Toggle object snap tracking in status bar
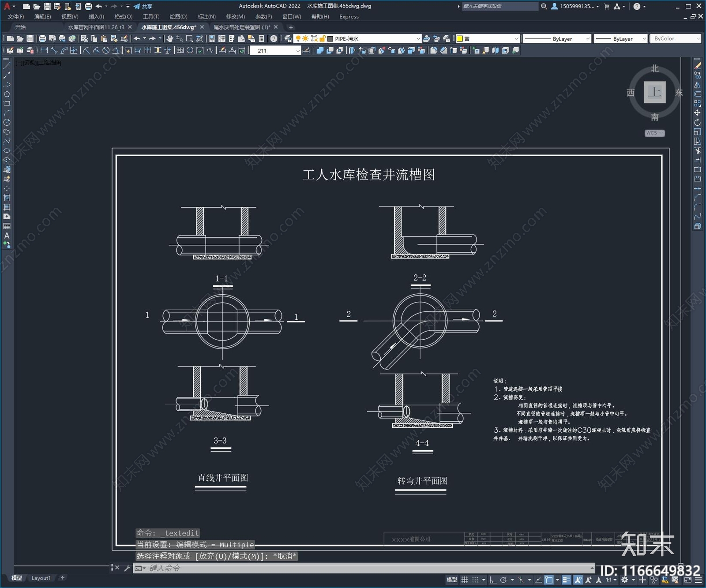Viewport: 706px width, 588px height. (538, 580)
